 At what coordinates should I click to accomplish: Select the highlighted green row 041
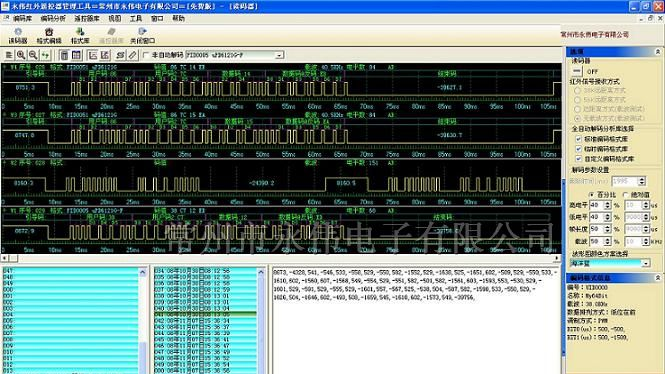click(x=205, y=314)
